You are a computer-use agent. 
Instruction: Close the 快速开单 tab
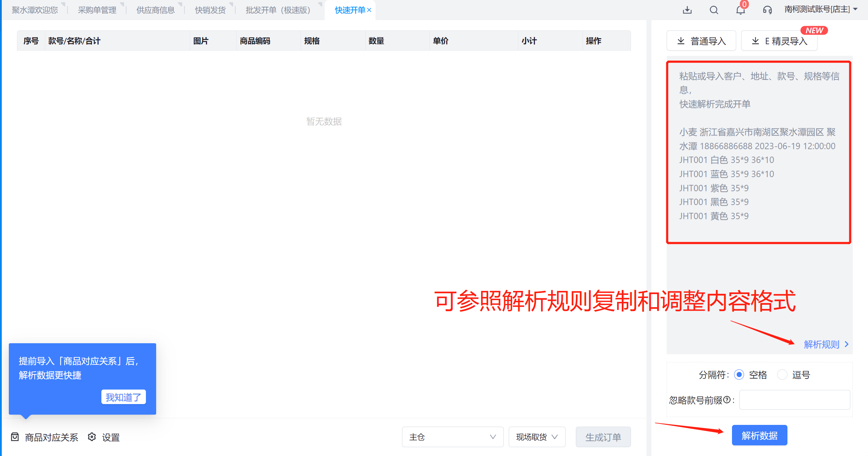[x=369, y=10]
